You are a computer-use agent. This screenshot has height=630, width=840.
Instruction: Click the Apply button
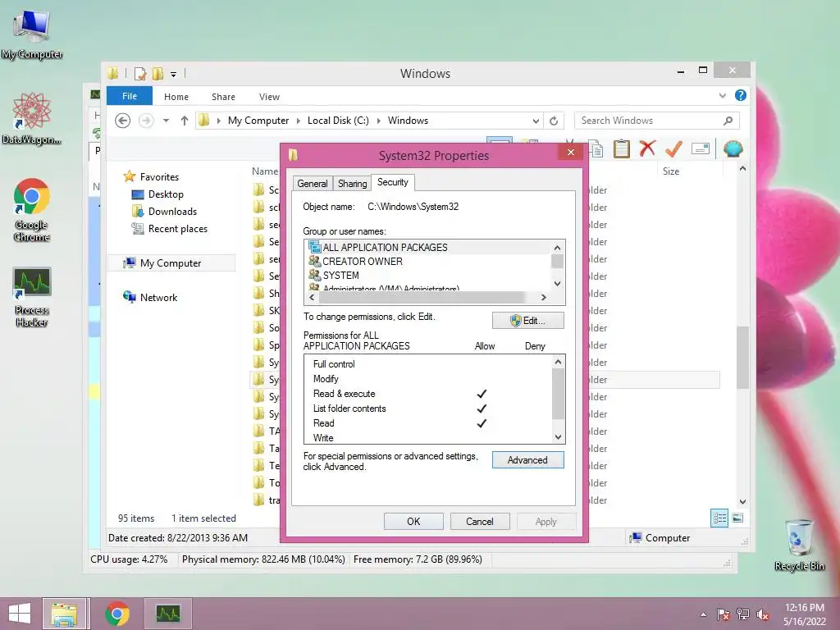546,521
